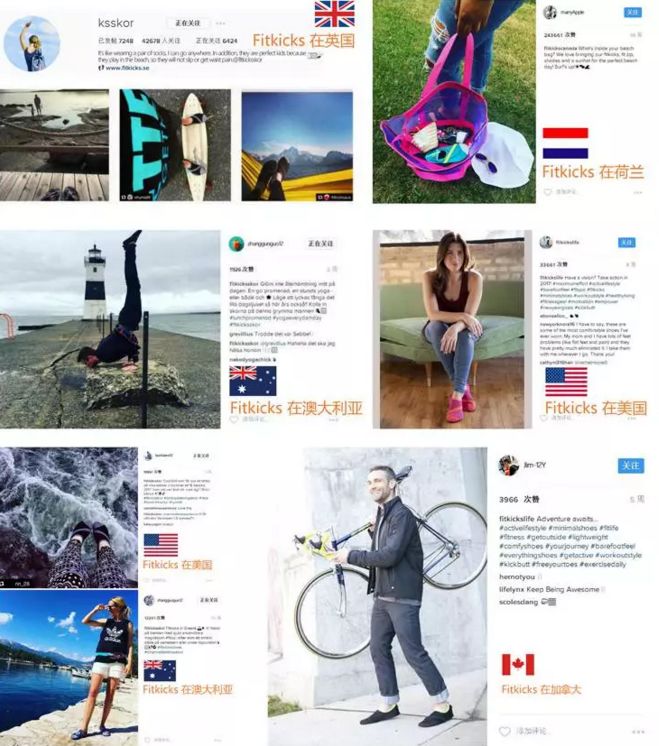Like the Netherlands beach bag post heart
Viewport: 659px width, 746px height.
(x=548, y=192)
